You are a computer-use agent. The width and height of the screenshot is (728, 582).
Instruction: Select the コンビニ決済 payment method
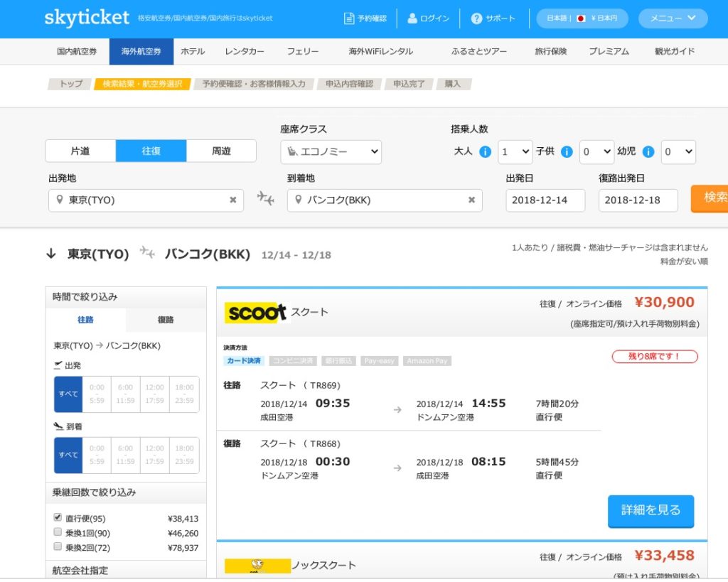(292, 360)
